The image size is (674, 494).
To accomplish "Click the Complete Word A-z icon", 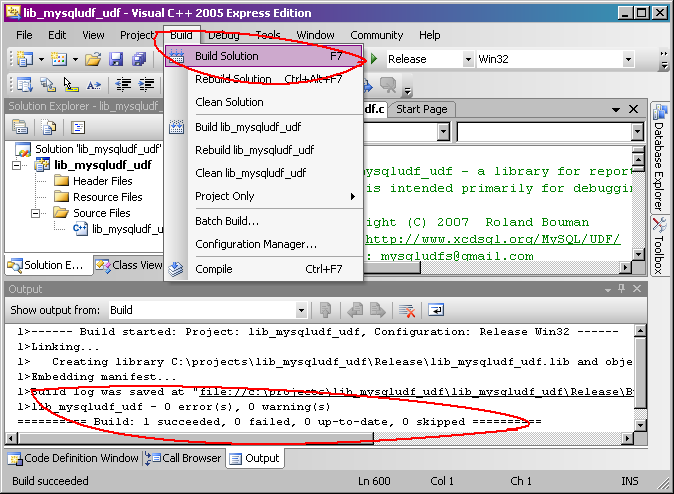I will 93,85.
